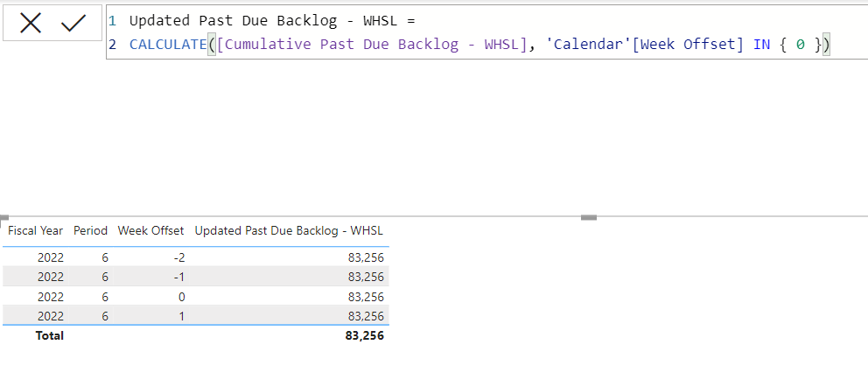
Task: Sort by the Week Offset column header
Action: coord(150,231)
